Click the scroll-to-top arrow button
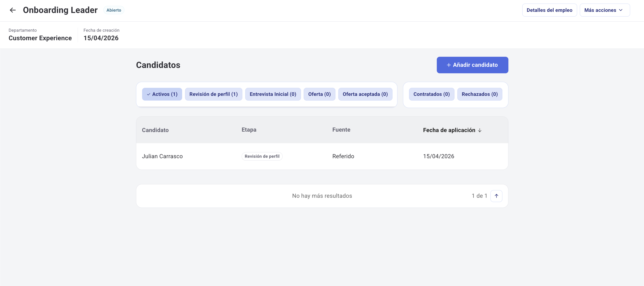Screen dimensions: 644x286 pyautogui.click(x=496, y=196)
